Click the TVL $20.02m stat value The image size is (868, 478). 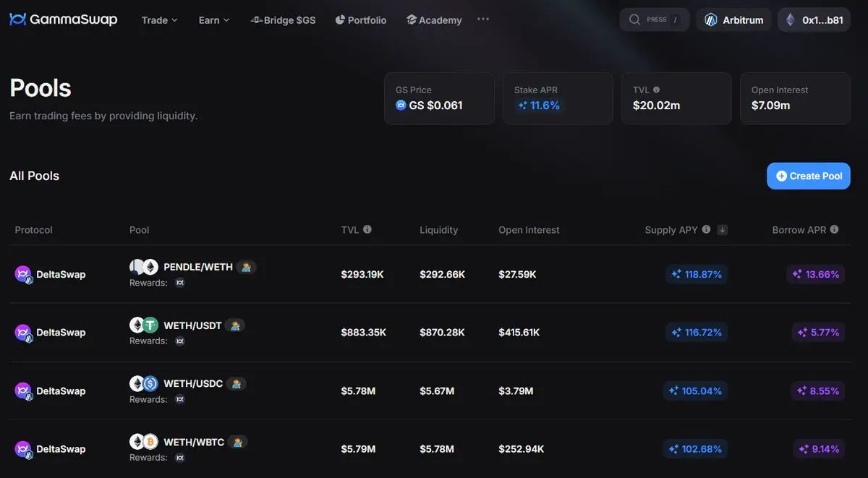pyautogui.click(x=656, y=106)
